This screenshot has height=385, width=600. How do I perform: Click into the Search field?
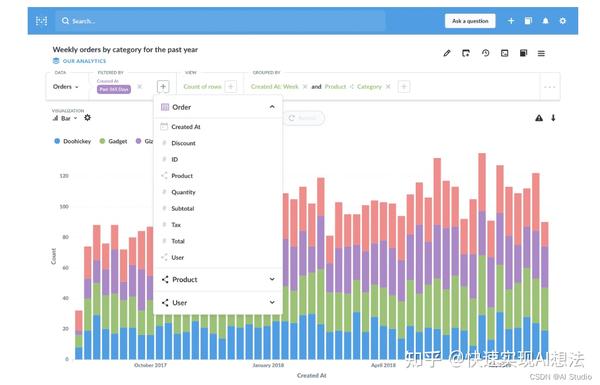coord(221,21)
